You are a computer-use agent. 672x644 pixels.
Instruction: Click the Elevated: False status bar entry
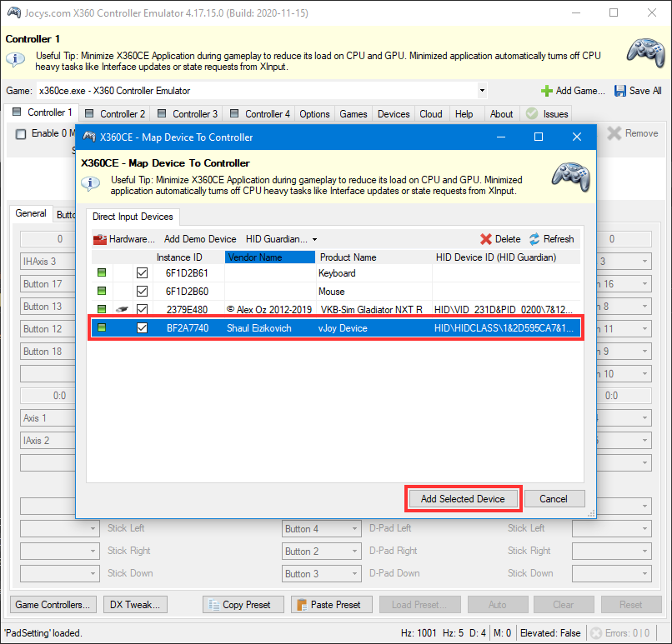coord(550,633)
